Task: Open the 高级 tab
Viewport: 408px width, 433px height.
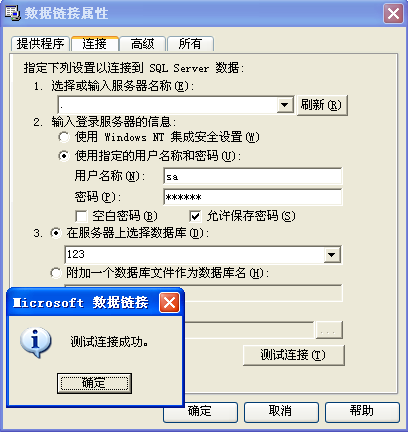Action: (x=143, y=44)
